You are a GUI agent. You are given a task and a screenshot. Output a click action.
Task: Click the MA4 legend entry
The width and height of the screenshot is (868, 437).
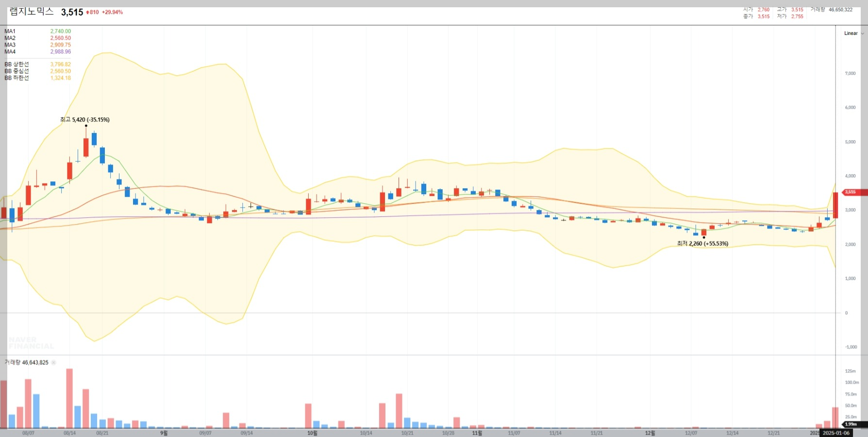pos(37,51)
